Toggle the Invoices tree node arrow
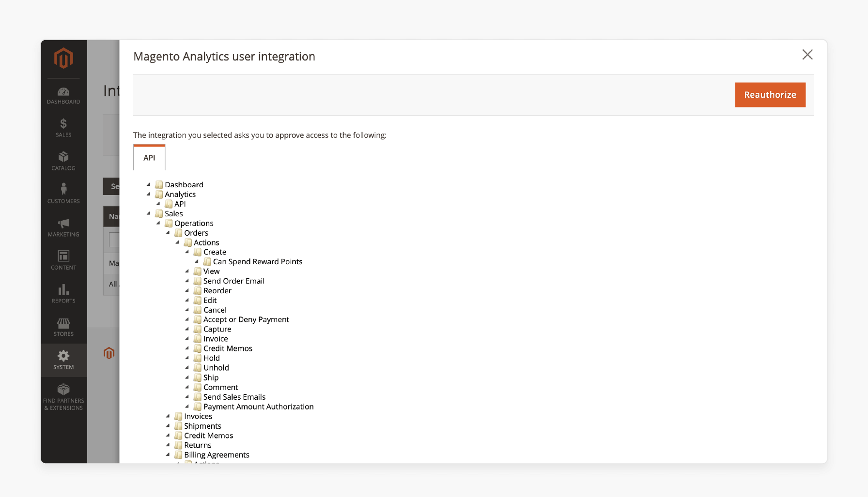Image resolution: width=868 pixels, height=497 pixels. point(168,416)
